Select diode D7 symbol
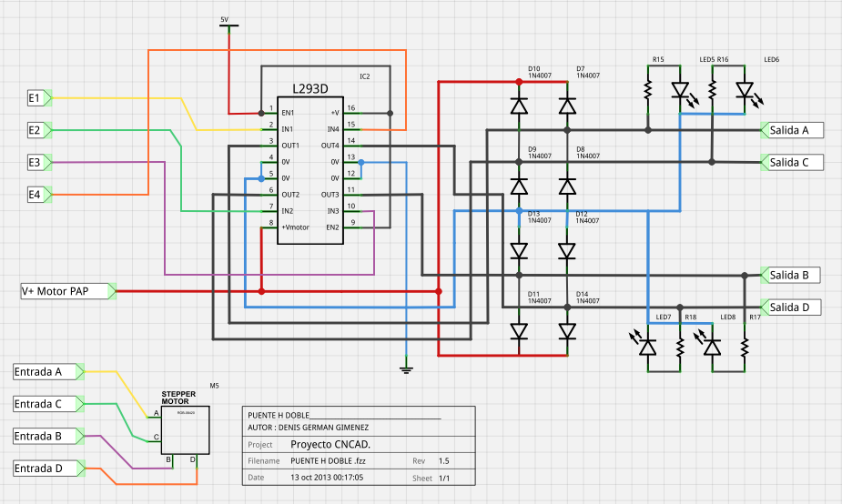This screenshot has width=842, height=504. pos(567,106)
